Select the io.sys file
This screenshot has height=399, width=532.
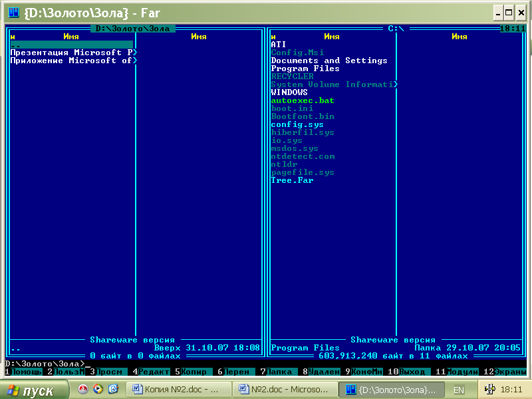pos(287,140)
